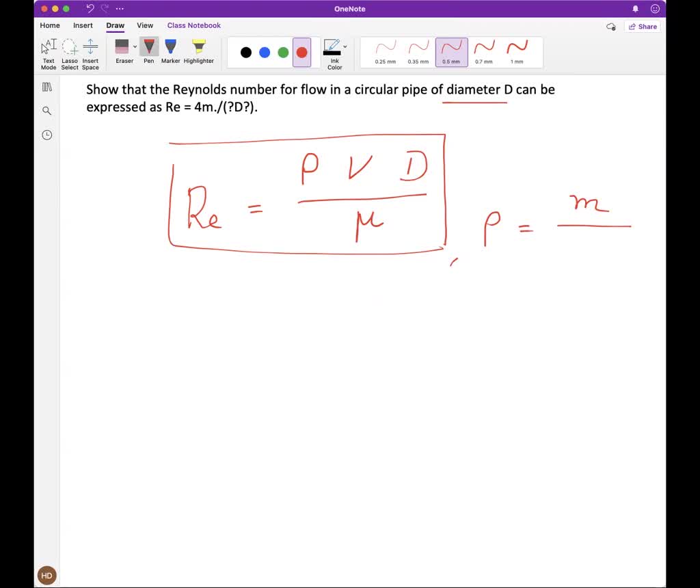700x588 pixels.
Task: Select the Pen tool
Action: [x=148, y=51]
